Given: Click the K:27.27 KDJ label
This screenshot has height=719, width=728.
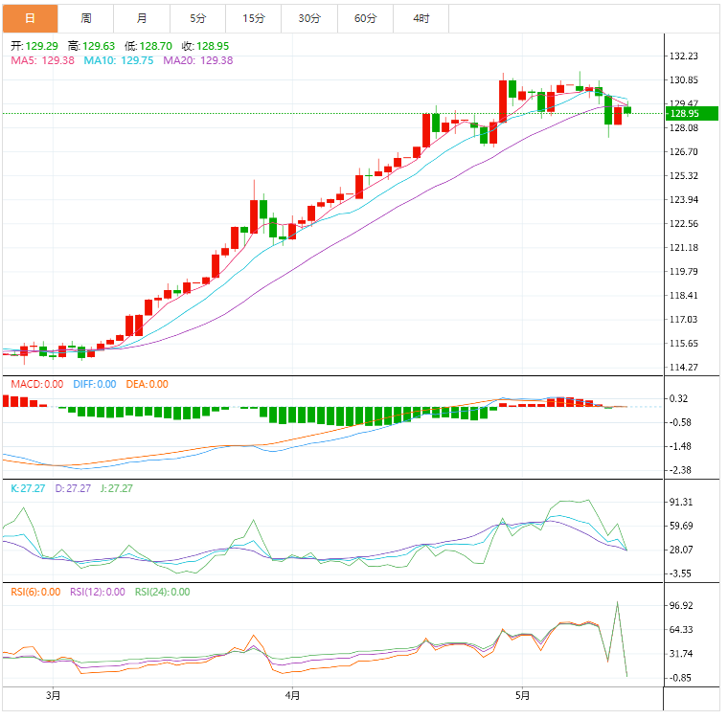Looking at the screenshot, I should click(x=27, y=488).
